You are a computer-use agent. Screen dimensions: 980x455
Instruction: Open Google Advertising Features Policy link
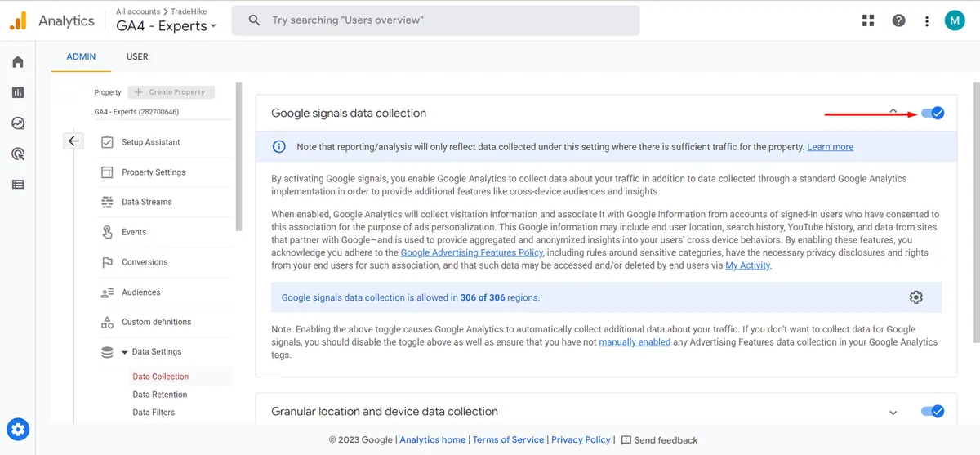tap(471, 253)
